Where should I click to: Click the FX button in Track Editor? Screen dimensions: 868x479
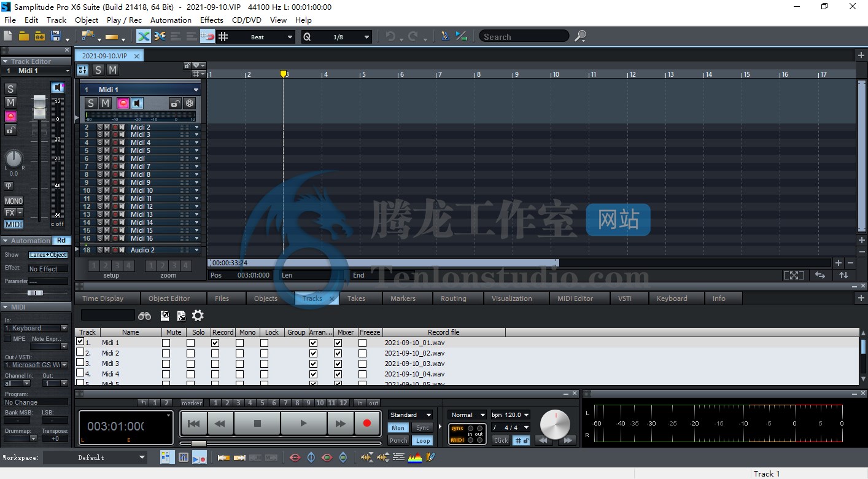(10, 212)
